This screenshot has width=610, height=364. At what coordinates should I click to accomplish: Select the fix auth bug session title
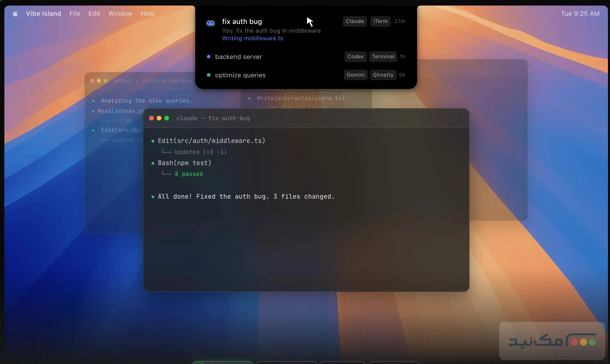point(242,22)
